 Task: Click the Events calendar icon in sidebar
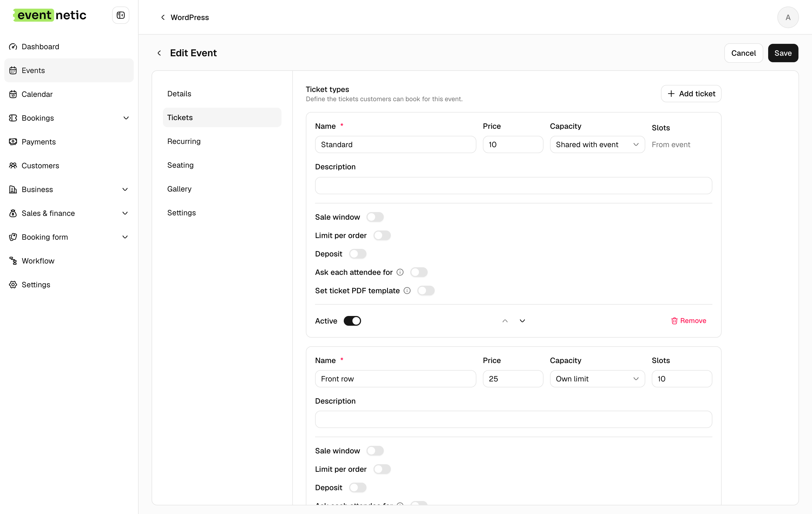pos(13,70)
